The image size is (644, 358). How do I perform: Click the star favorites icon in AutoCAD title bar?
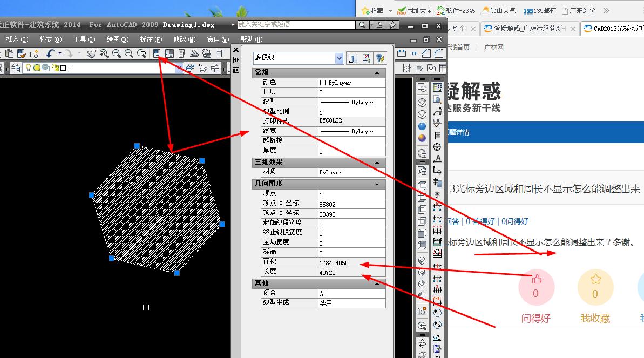(x=392, y=25)
